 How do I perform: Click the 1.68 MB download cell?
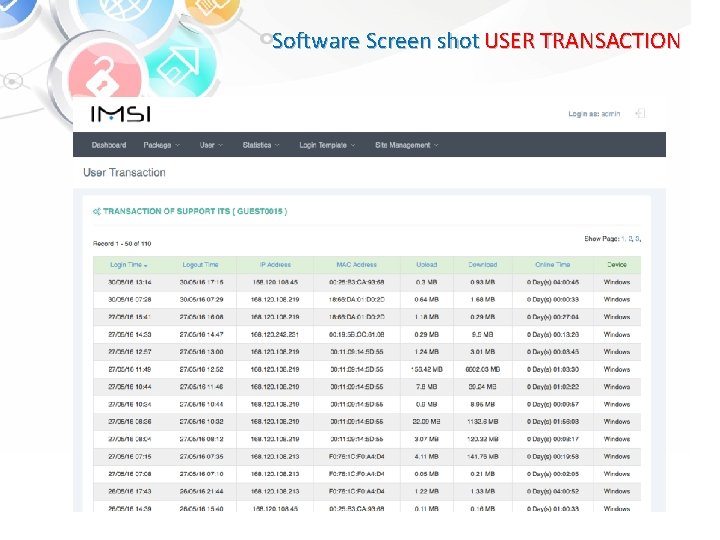(483, 300)
